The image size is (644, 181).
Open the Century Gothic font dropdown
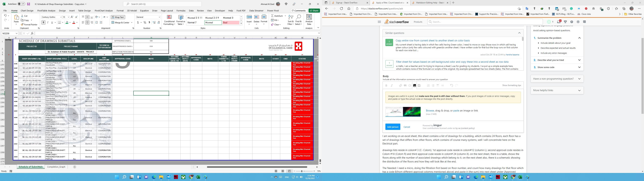click(x=61, y=17)
